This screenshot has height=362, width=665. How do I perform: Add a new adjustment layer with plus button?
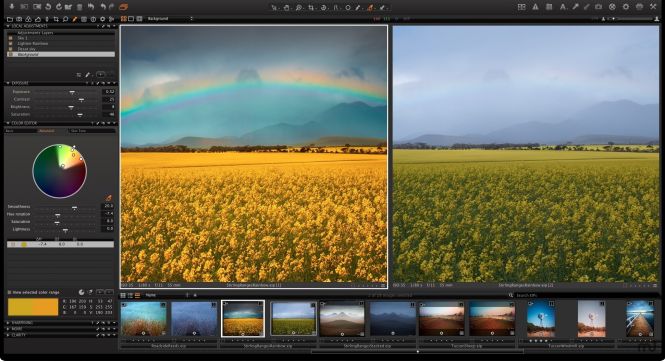(x=101, y=75)
